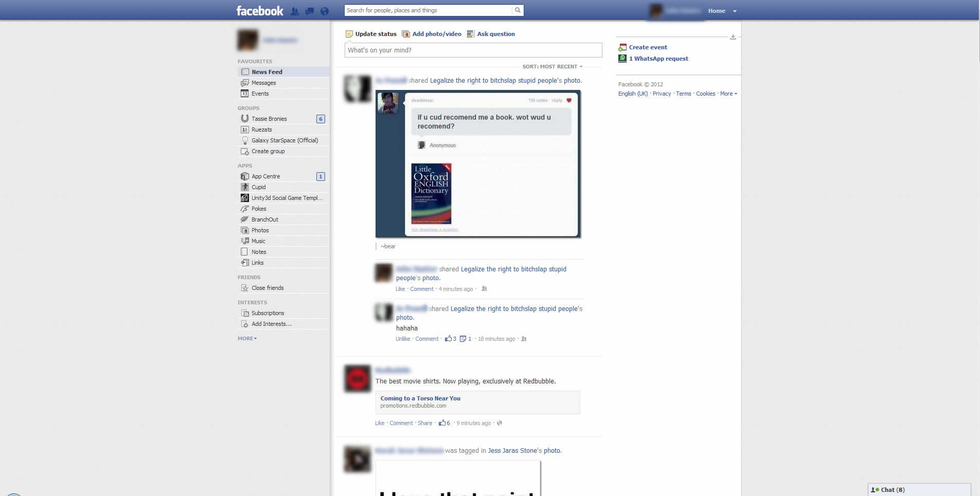Screen dimensions: 980x496
Task: Click the Tassie Bronies count badge 6
Action: 320,119
